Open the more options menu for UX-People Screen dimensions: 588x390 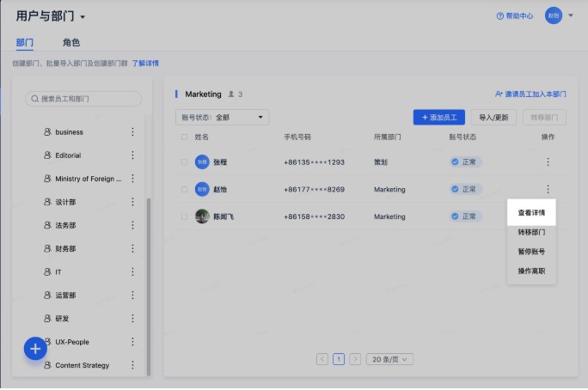132,342
